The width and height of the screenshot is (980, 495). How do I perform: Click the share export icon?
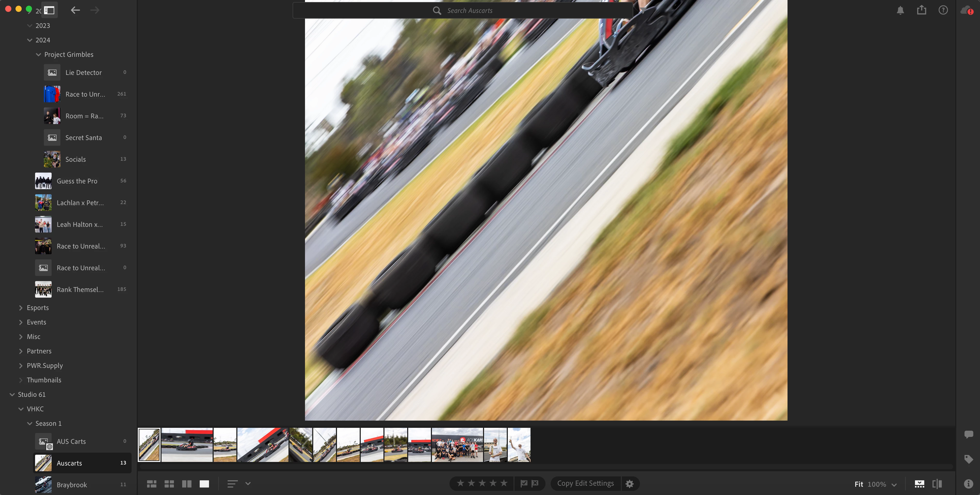point(921,10)
